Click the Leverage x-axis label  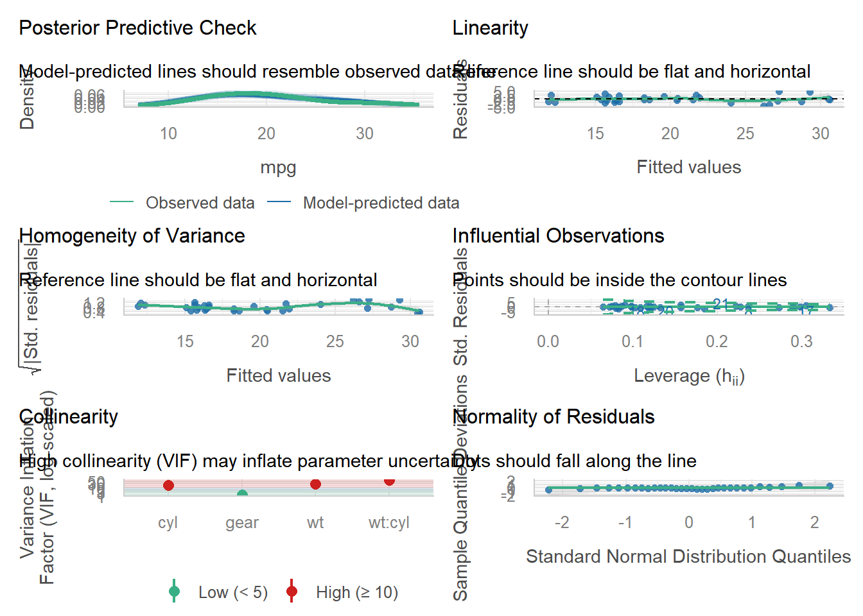(689, 376)
